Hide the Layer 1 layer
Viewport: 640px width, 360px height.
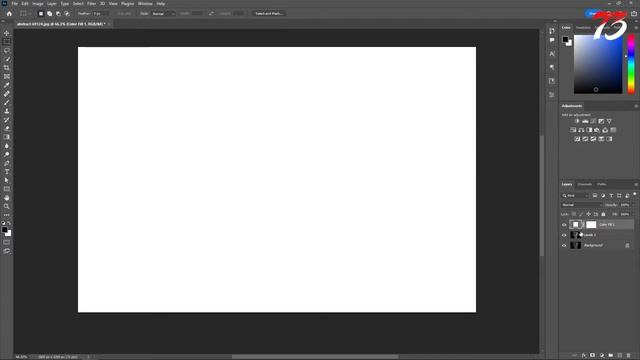[x=564, y=235]
